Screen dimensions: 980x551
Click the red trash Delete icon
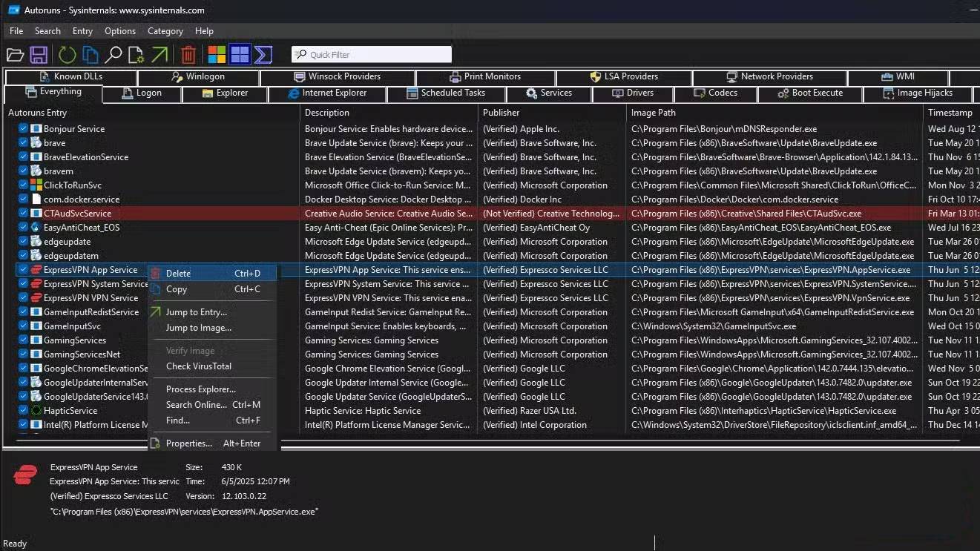pos(188,55)
